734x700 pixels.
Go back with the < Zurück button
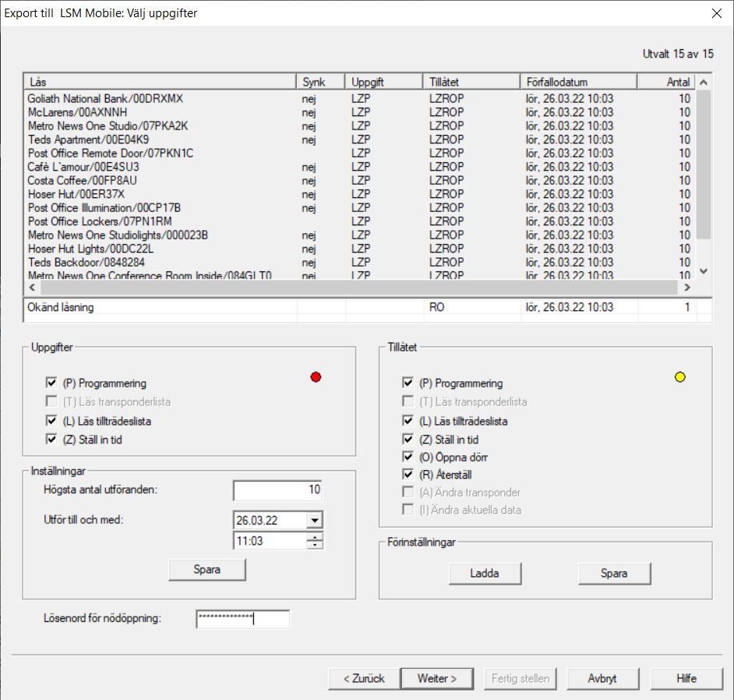tap(364, 678)
